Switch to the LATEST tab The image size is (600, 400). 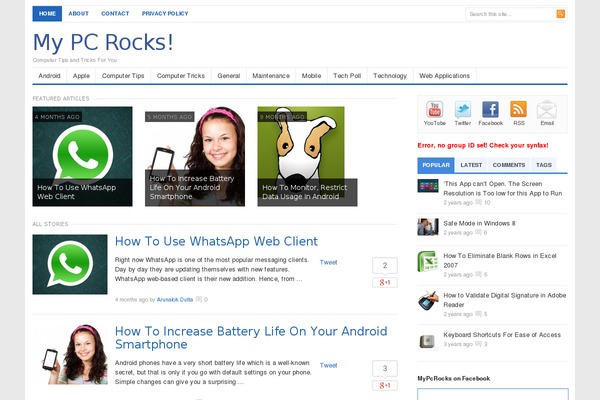(x=471, y=165)
